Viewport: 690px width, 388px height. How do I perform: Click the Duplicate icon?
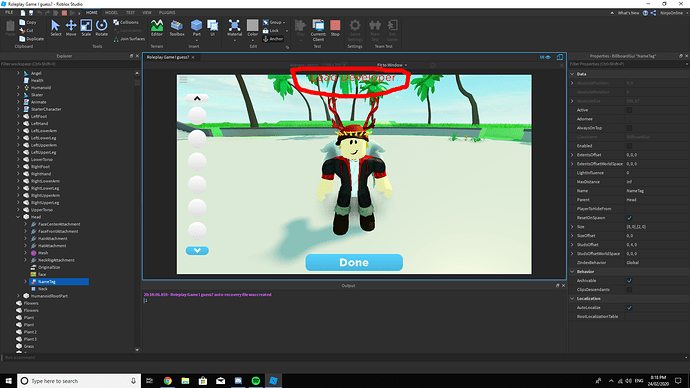[22, 39]
